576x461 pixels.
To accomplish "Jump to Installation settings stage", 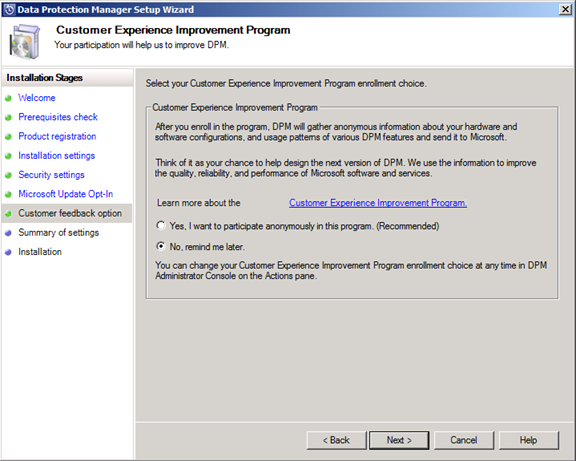I will (57, 155).
